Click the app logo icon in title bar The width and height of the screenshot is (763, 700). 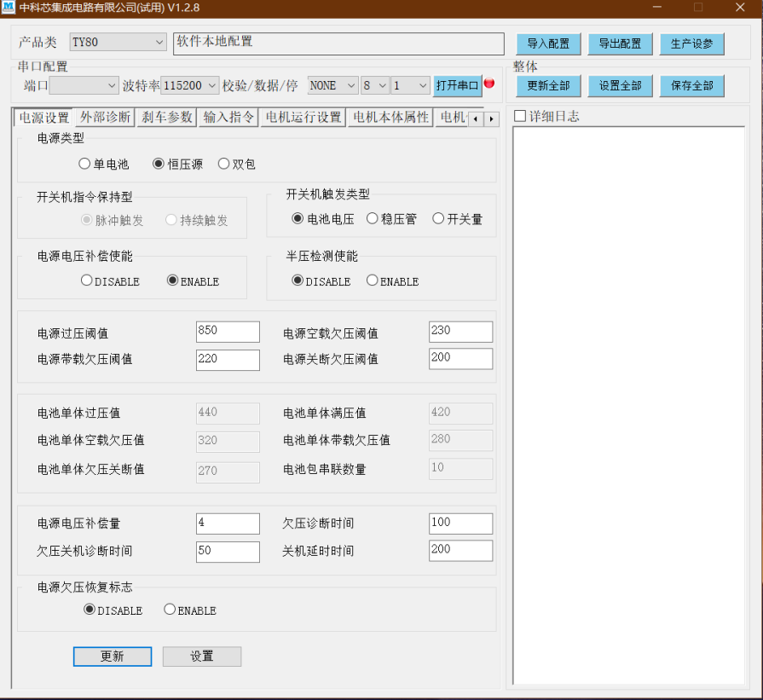coord(9,8)
